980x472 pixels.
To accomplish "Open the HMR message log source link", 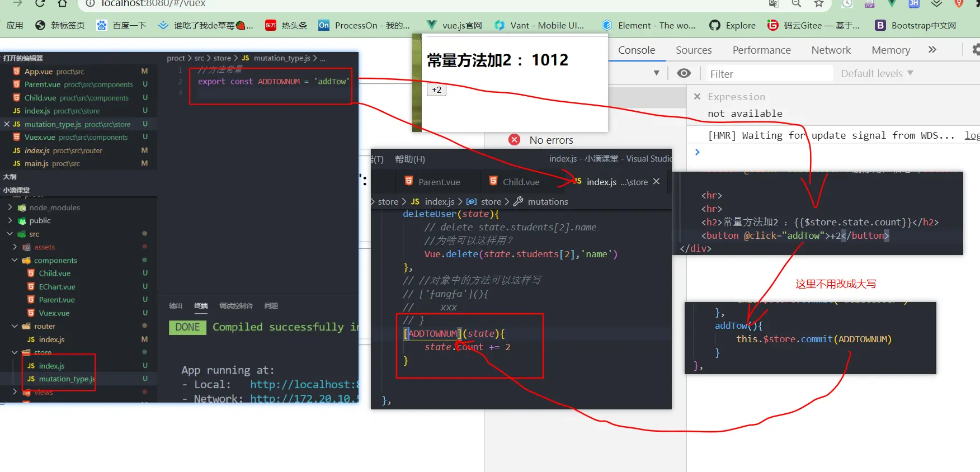I will (972, 135).
